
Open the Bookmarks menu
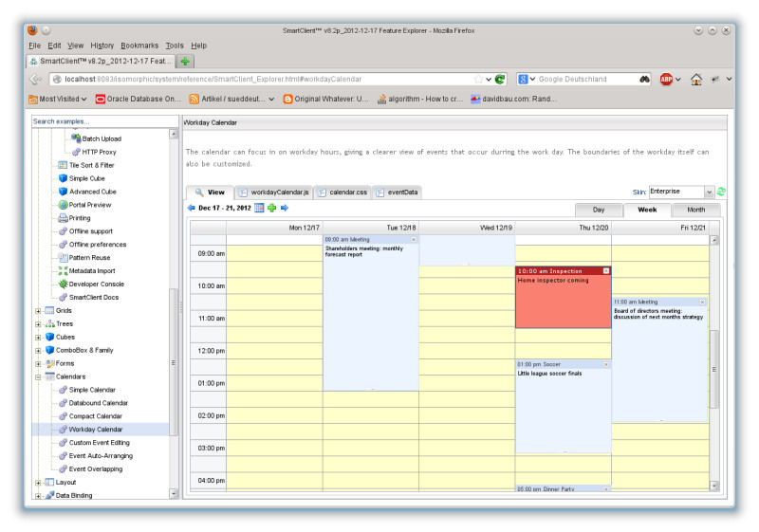click(x=139, y=46)
